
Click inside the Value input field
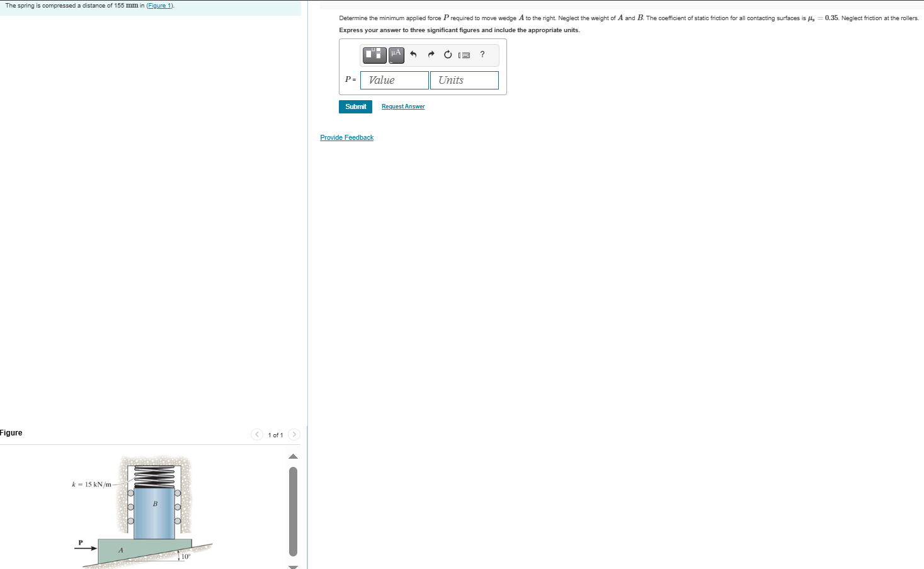pyautogui.click(x=394, y=80)
